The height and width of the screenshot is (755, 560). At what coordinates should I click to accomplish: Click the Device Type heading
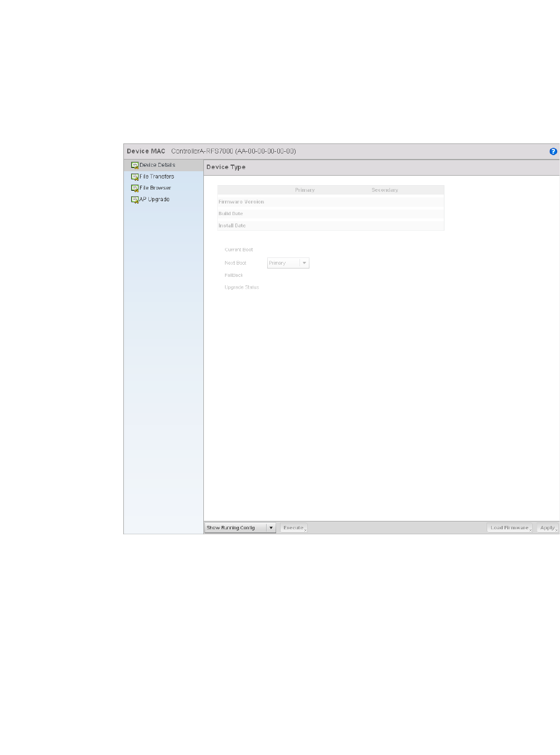pos(226,167)
